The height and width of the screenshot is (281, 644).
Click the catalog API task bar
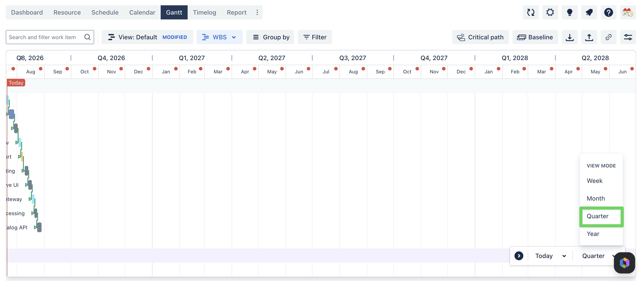[x=39, y=227]
